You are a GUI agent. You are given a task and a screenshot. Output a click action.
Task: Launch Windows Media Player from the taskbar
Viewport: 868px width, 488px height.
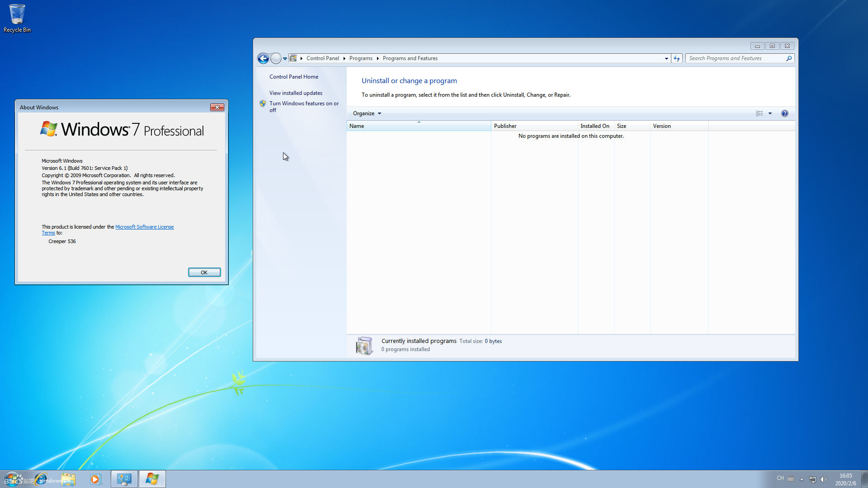click(95, 479)
